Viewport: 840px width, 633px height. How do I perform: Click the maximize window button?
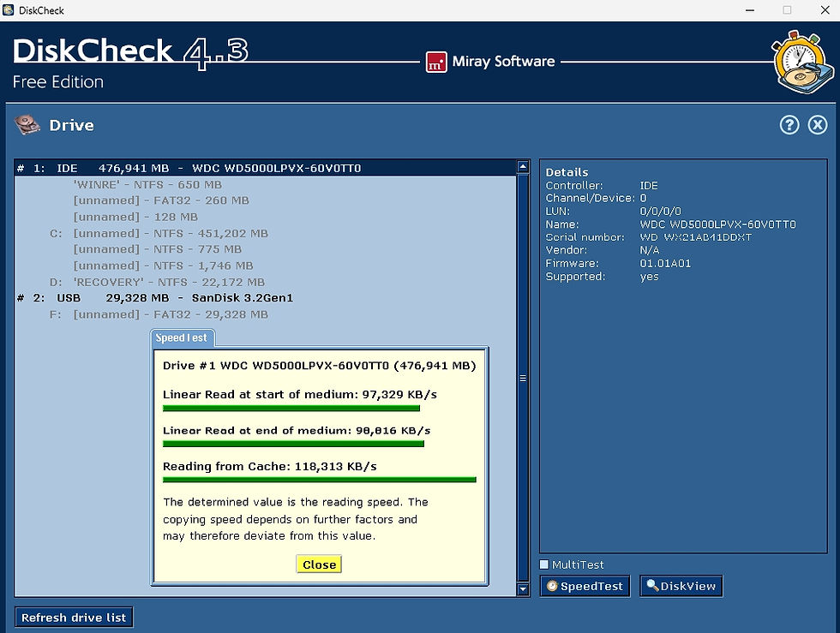(787, 10)
